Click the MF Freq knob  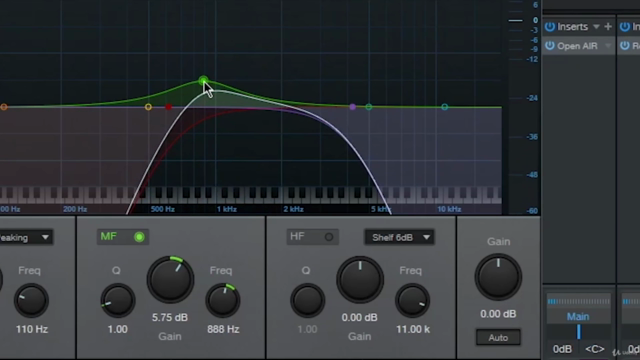(223, 301)
